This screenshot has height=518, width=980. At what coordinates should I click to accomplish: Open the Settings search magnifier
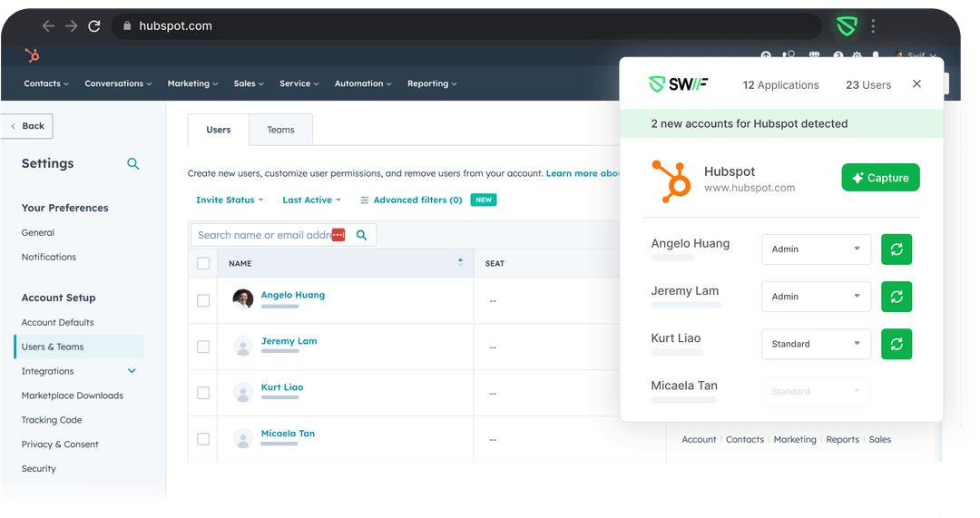133,163
